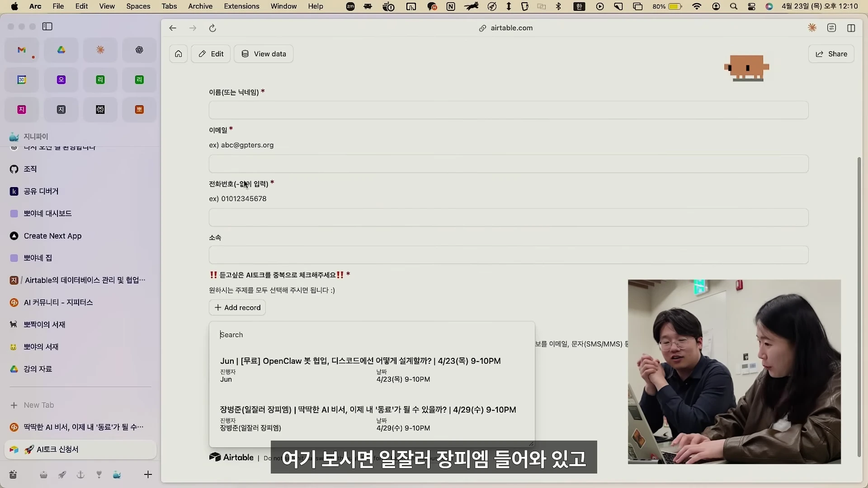The image size is (868, 488).
Task: Click the 지니파이 space title
Action: [36, 136]
